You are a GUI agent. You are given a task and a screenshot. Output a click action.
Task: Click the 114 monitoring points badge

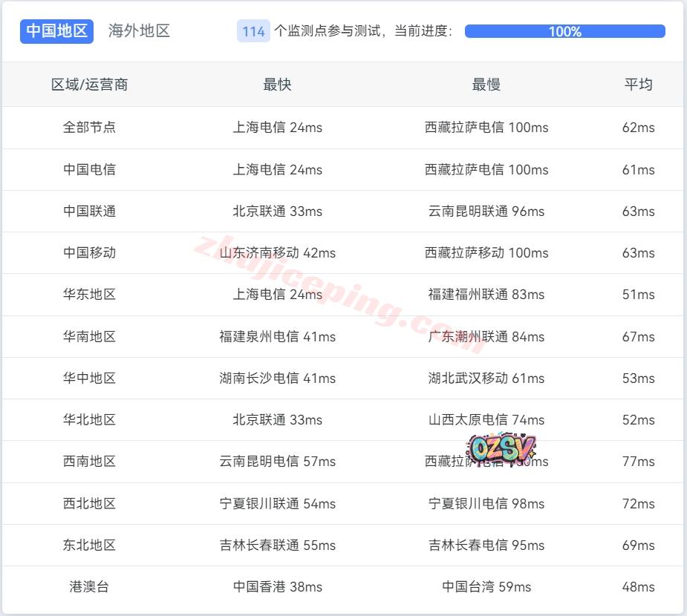click(253, 31)
